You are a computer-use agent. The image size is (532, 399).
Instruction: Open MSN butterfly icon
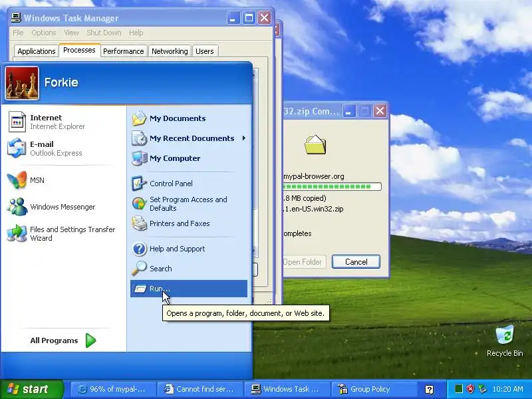point(17,180)
